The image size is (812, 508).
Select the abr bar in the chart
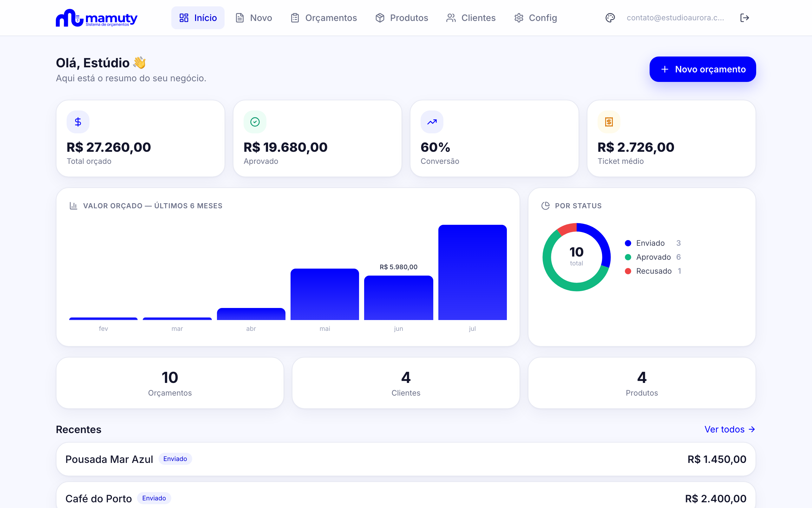tap(251, 314)
